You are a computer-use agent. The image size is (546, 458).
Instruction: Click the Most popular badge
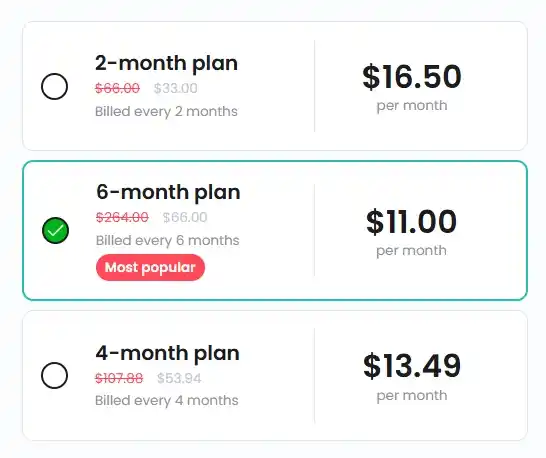coord(150,267)
